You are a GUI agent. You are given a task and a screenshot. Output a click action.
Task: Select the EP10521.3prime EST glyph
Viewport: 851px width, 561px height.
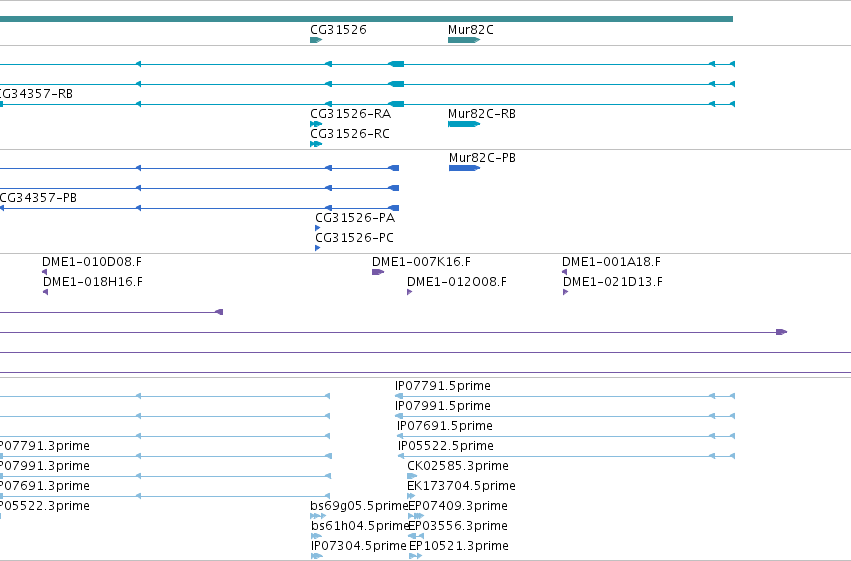(415, 556)
